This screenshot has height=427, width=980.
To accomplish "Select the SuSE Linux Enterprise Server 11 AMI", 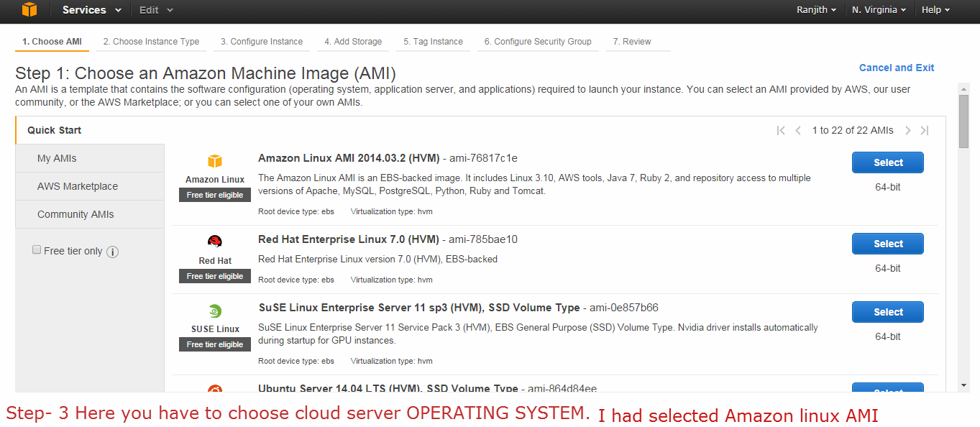I will point(888,312).
